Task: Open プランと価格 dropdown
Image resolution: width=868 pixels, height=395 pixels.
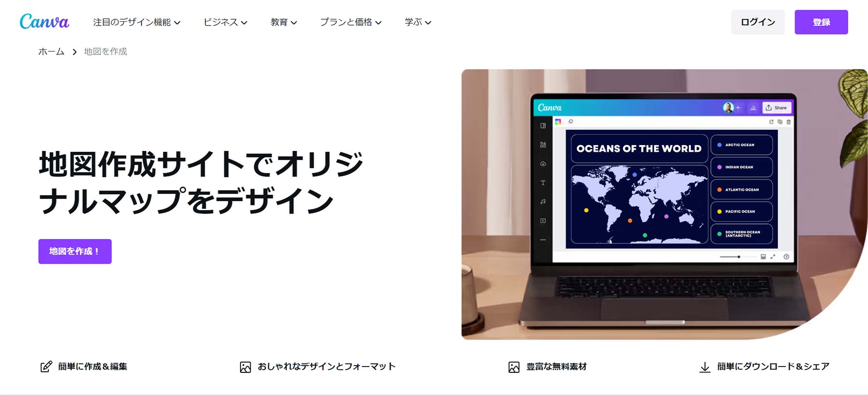Action: point(351,22)
